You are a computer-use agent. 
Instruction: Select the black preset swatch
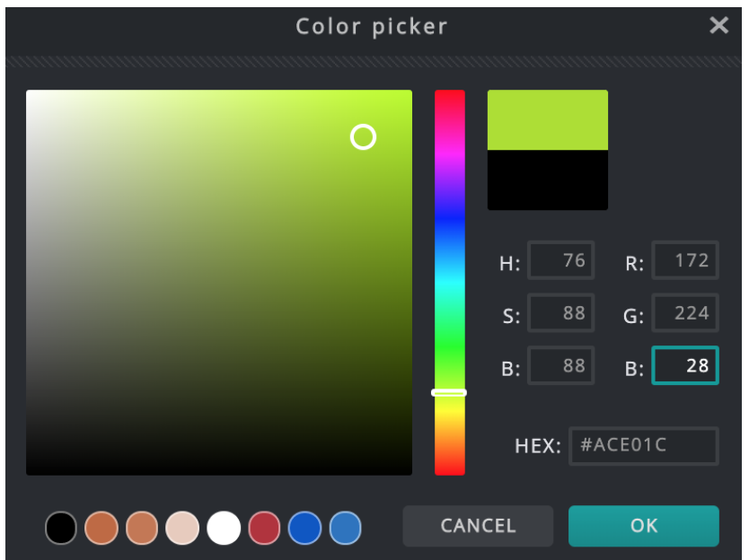coord(61,528)
